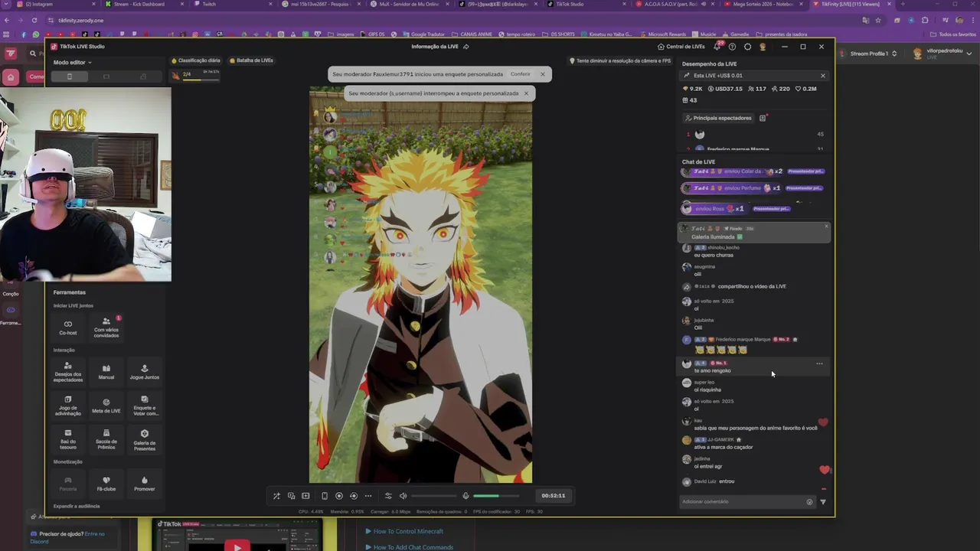The width and height of the screenshot is (980, 551).
Task: Click gift box icon beside Principais espectadores
Action: [763, 118]
